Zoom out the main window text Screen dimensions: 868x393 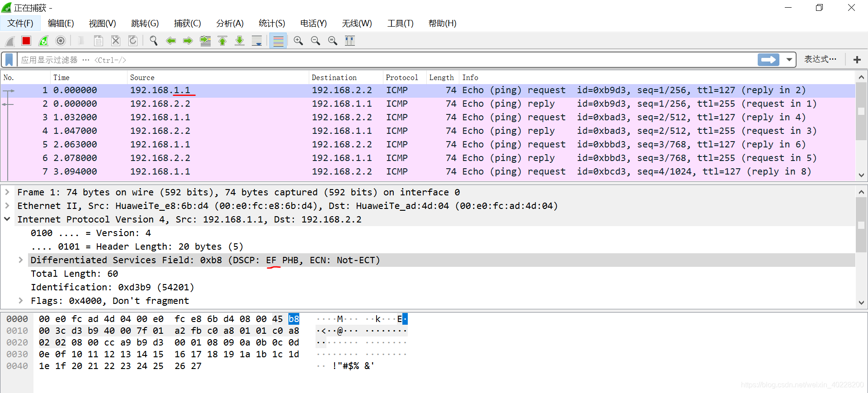tap(316, 41)
